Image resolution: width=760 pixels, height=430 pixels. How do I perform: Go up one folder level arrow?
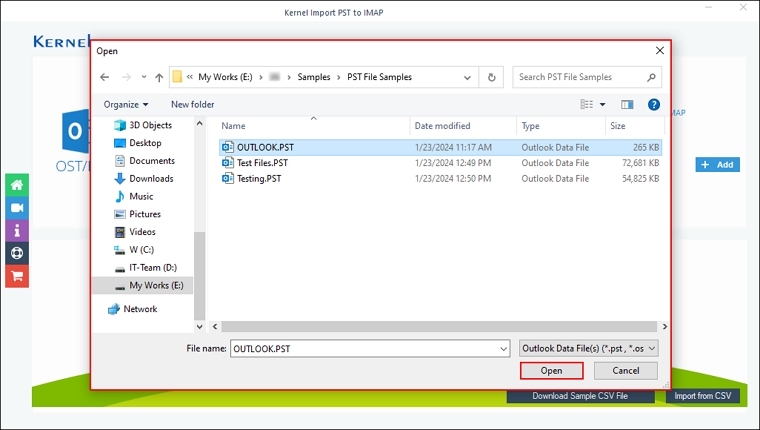[159, 77]
